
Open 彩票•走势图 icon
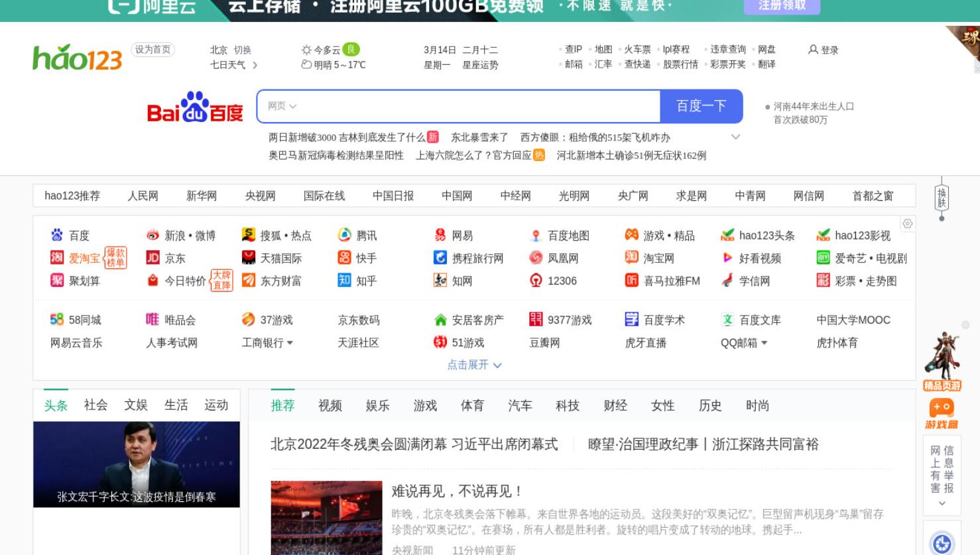coord(824,280)
